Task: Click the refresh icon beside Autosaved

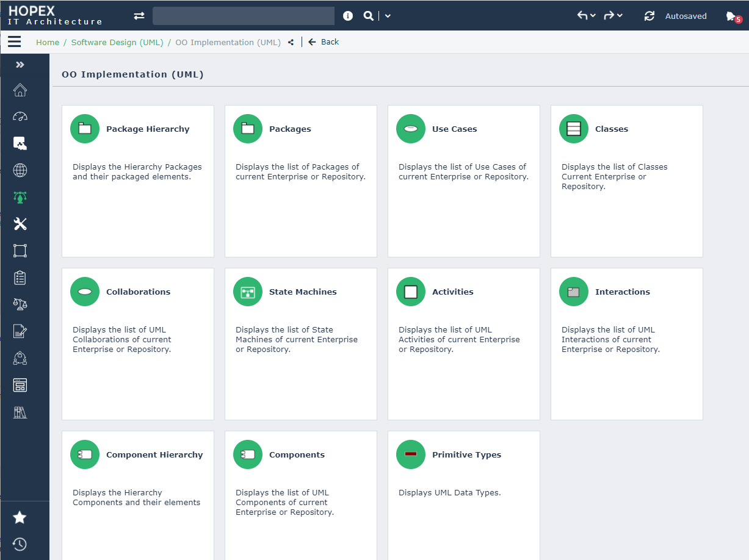Action: 649,16
